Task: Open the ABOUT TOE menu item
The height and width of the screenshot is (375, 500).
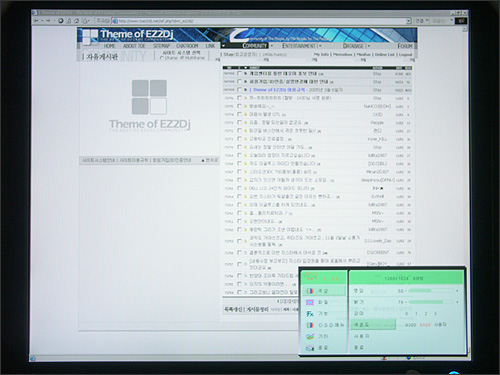Action: [134, 46]
